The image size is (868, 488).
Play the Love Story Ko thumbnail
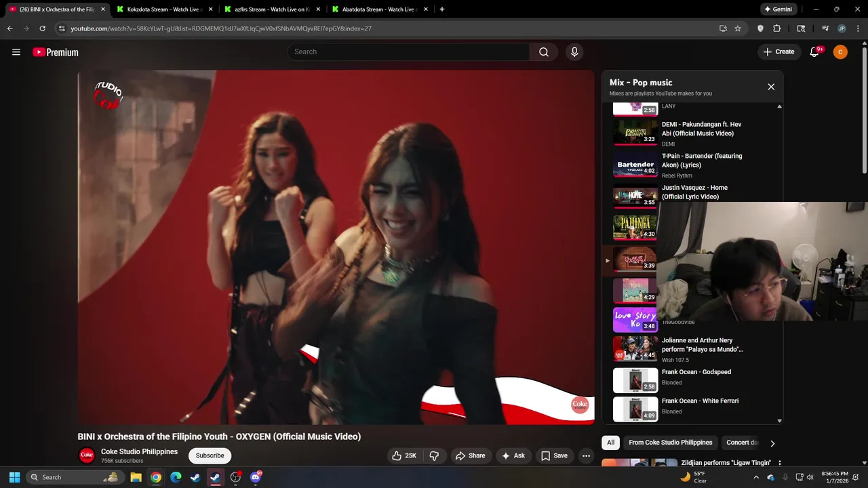(x=635, y=320)
